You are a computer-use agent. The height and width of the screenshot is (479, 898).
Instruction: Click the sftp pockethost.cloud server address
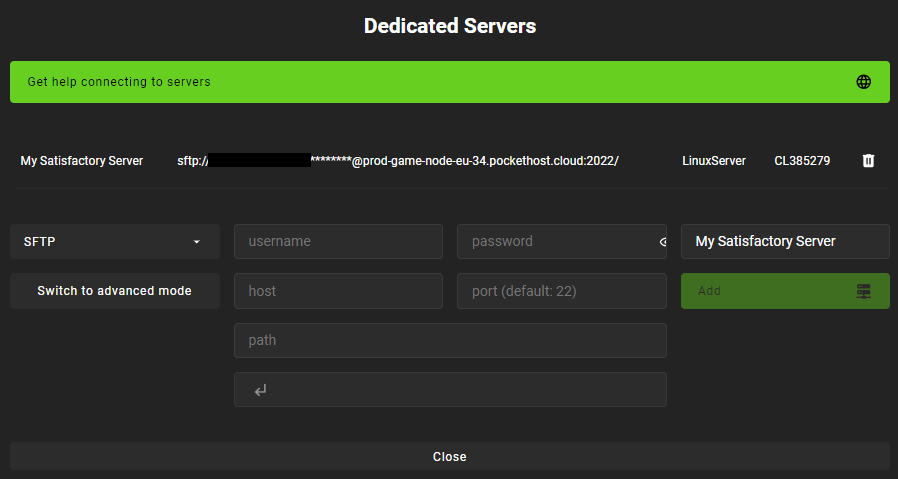397,161
